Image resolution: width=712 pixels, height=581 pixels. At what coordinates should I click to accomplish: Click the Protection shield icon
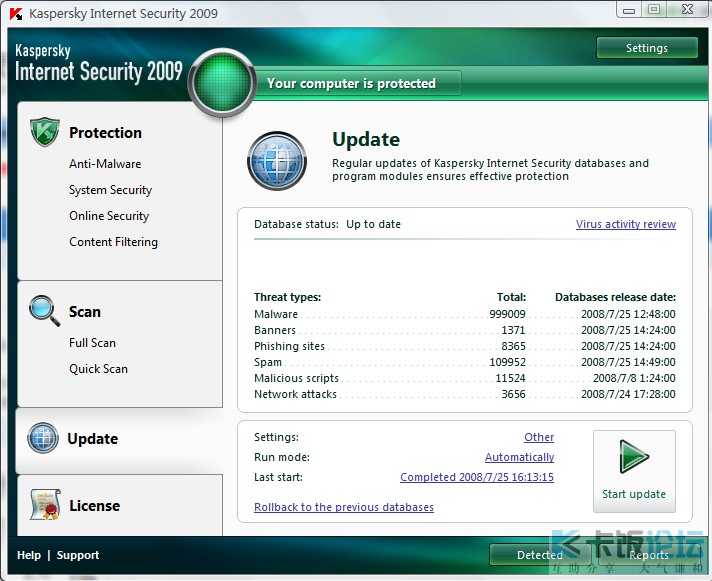click(x=44, y=132)
